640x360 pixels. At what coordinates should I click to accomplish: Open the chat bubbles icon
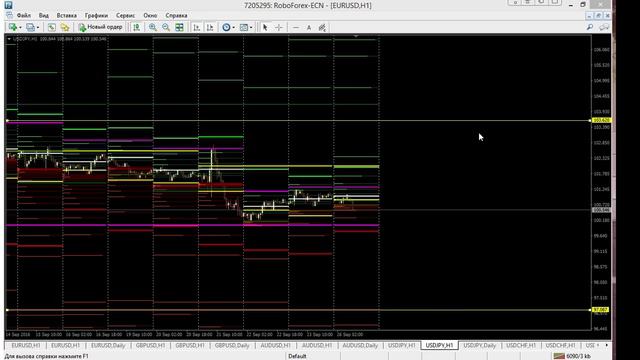point(604,27)
